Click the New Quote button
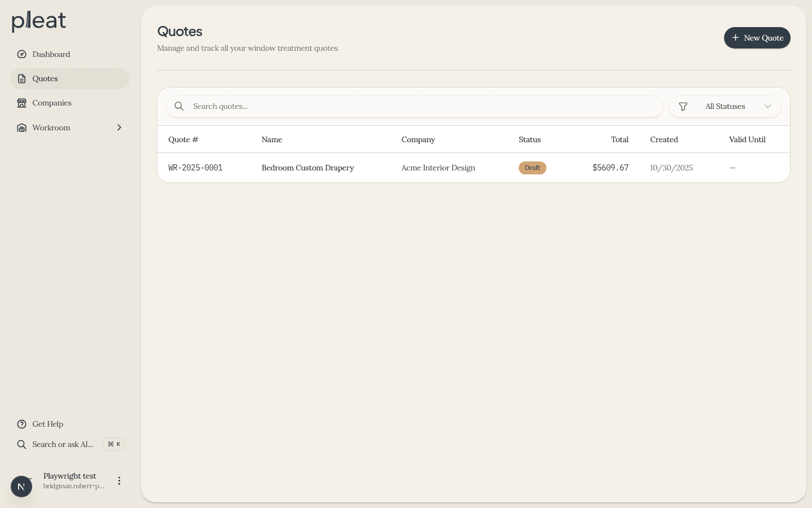Image resolution: width=812 pixels, height=508 pixels. [757, 38]
